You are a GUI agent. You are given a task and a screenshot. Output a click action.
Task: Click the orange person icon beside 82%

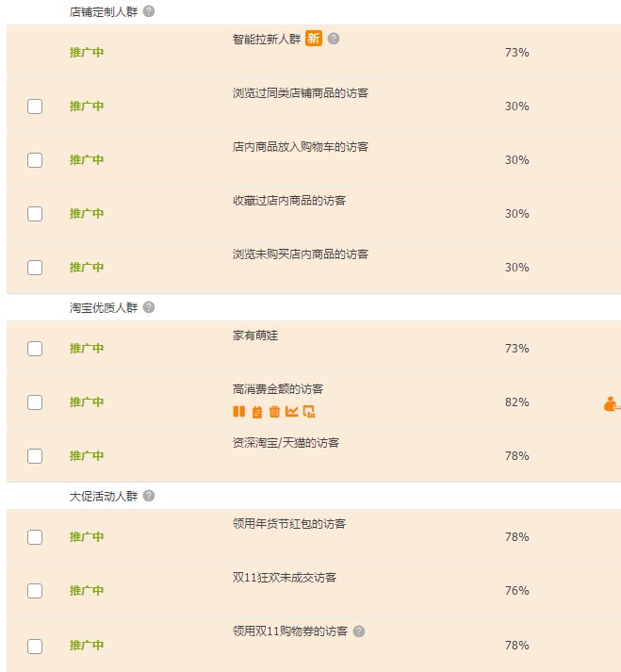(x=612, y=403)
